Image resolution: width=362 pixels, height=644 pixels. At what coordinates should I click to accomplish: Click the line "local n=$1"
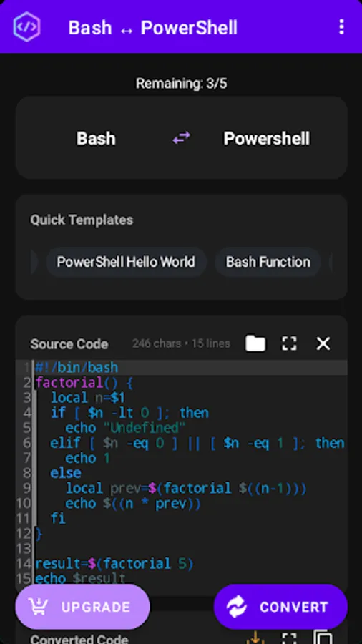87,398
